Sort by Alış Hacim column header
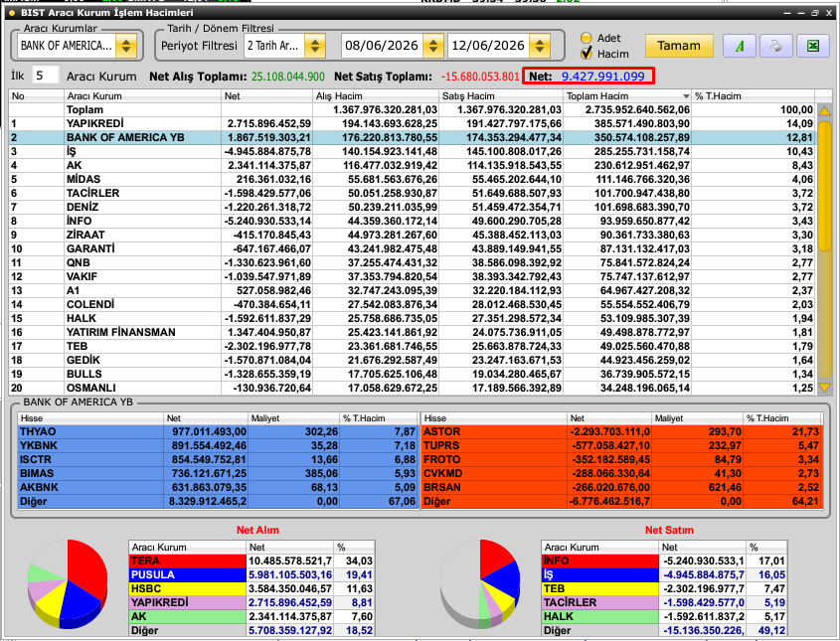The image size is (840, 641). [376, 95]
